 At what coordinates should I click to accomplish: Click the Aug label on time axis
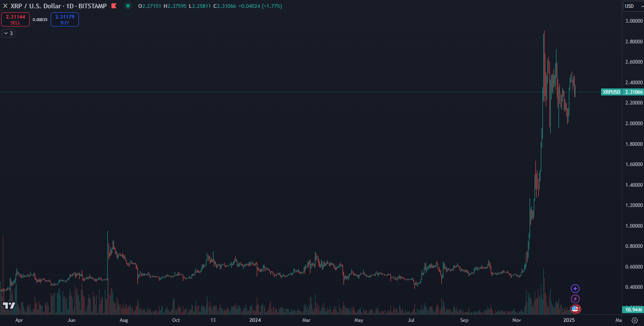pos(123,320)
